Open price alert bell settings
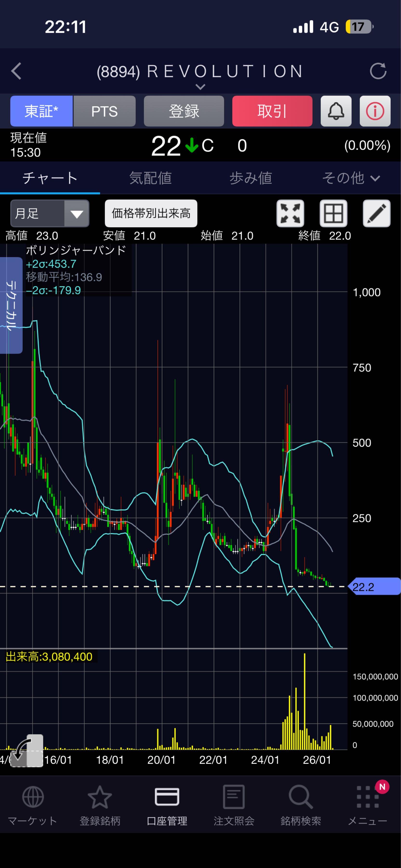 tap(336, 111)
